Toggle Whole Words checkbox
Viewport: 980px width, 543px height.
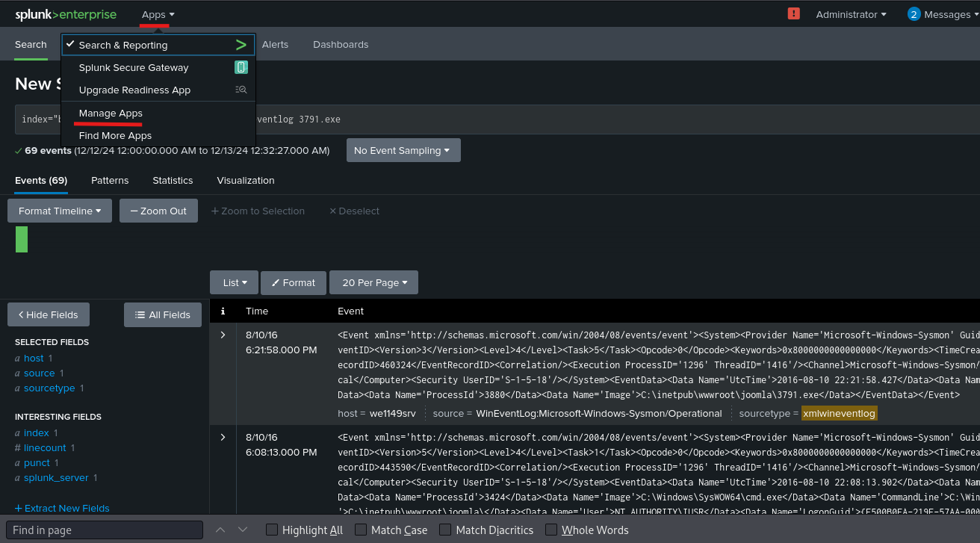pyautogui.click(x=551, y=530)
